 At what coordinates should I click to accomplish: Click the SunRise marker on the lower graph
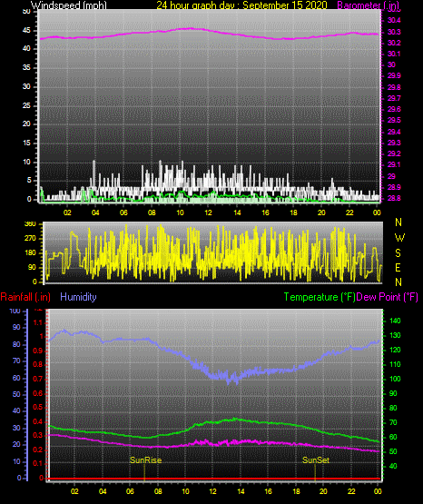(x=145, y=460)
